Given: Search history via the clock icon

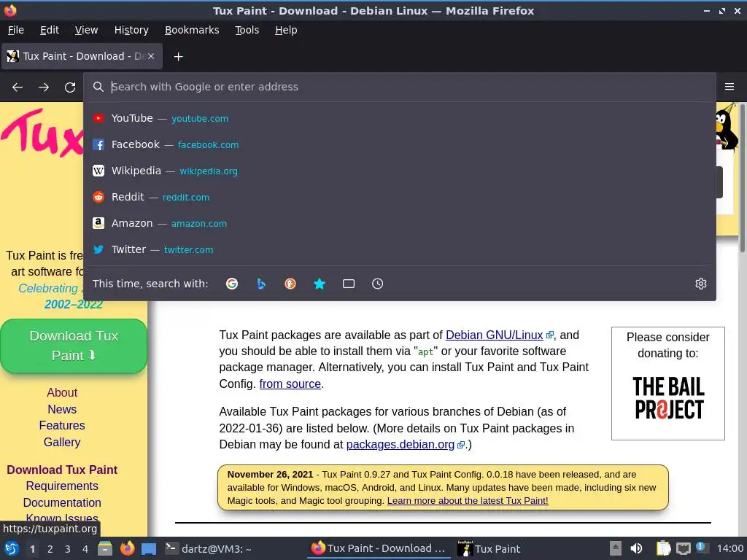Looking at the screenshot, I should tap(377, 284).
